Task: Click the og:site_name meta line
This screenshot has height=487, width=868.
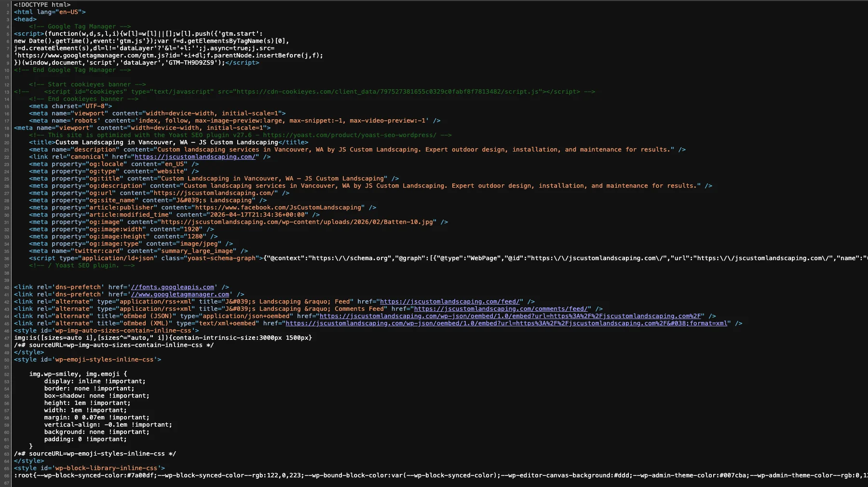Action: tap(148, 200)
